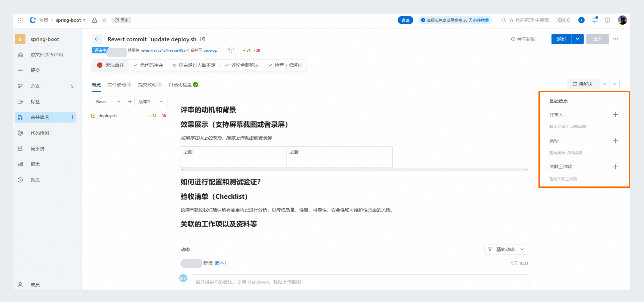This screenshot has height=302, width=644.
Task: Click the blue plus create icon
Action: click(x=581, y=20)
